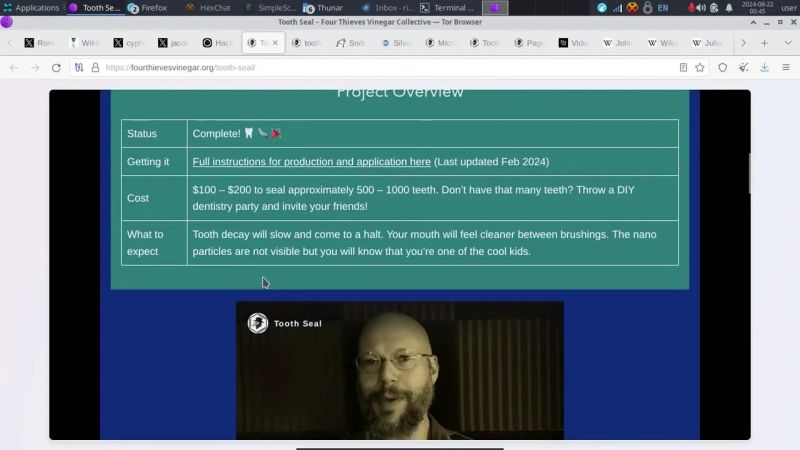Open the Applications menu in the panel
Screen dimensions: 800x450
32,8
